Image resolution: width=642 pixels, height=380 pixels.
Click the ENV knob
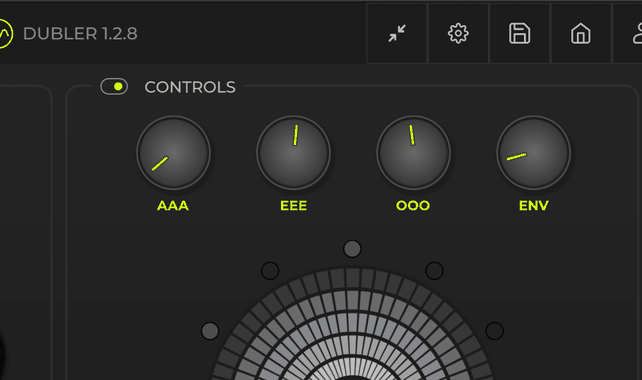click(x=533, y=153)
